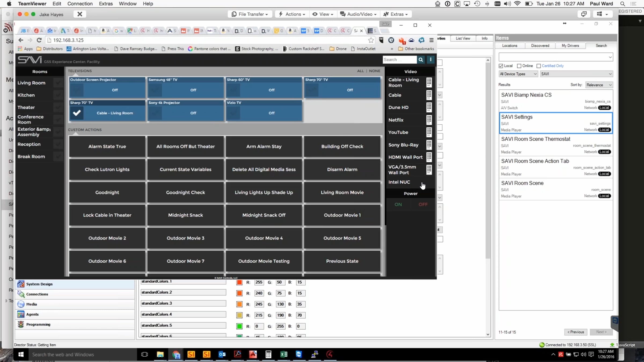Open remote icon next to Sony Blu-Ray
The width and height of the screenshot is (644, 362).
pyautogui.click(x=429, y=145)
